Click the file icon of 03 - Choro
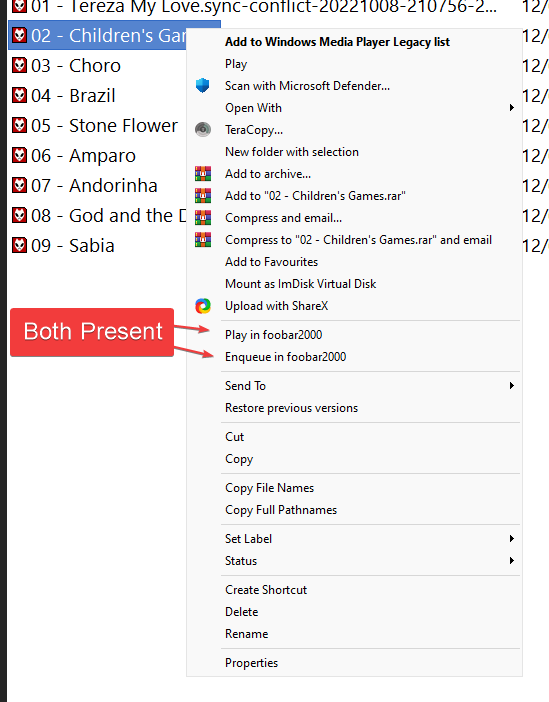The image size is (549, 702). (x=19, y=65)
